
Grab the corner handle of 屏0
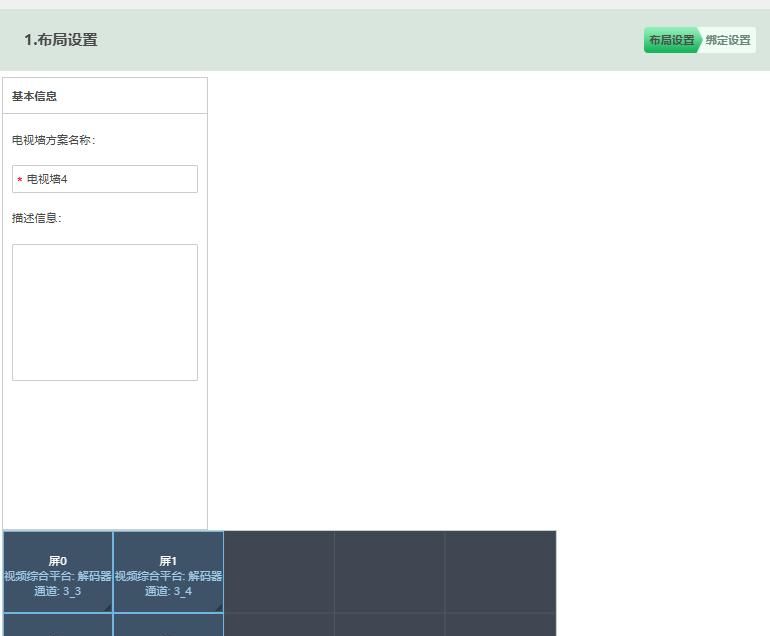point(108,608)
